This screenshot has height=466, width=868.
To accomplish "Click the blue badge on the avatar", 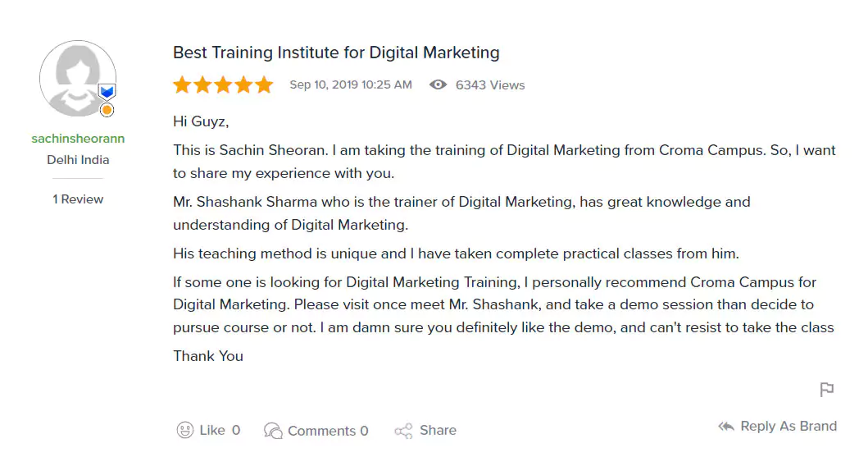I will (x=107, y=91).
